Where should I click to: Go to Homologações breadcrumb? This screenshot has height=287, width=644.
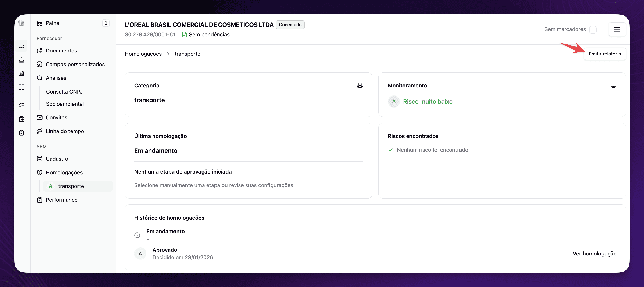tap(143, 54)
